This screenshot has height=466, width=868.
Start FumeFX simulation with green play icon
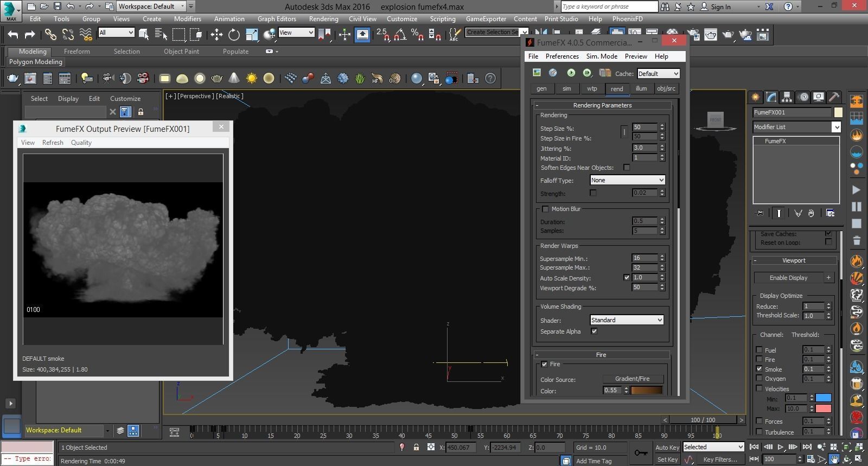[x=571, y=73]
